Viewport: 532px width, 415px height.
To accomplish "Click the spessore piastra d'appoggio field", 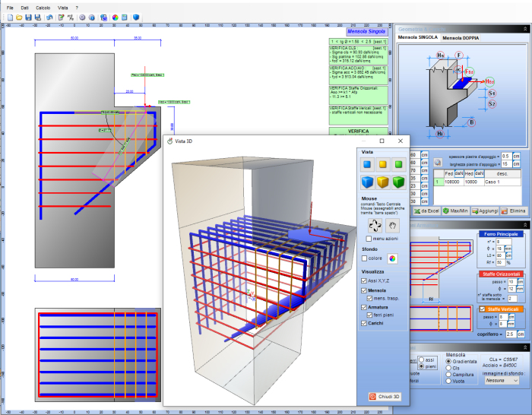I will coord(507,156).
